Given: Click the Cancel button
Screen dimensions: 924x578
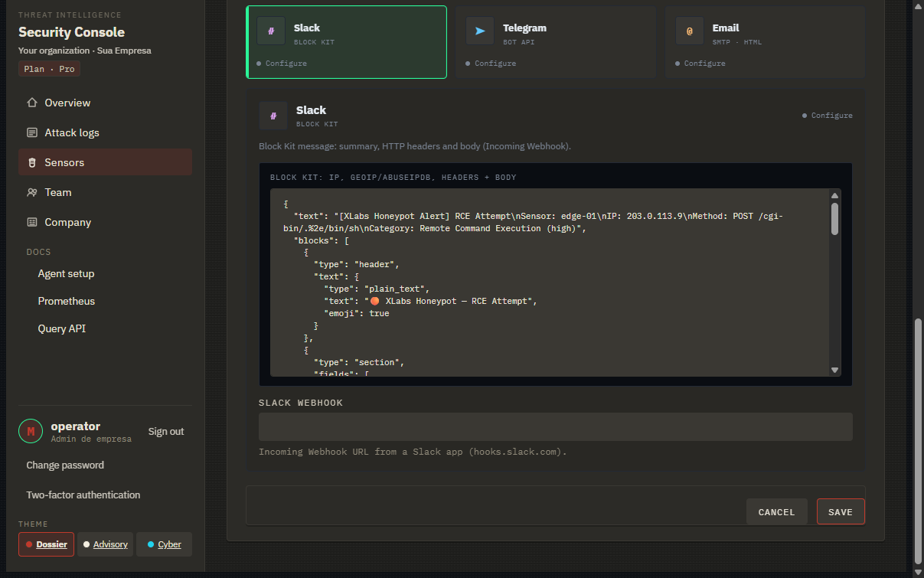Looking at the screenshot, I should (x=776, y=512).
